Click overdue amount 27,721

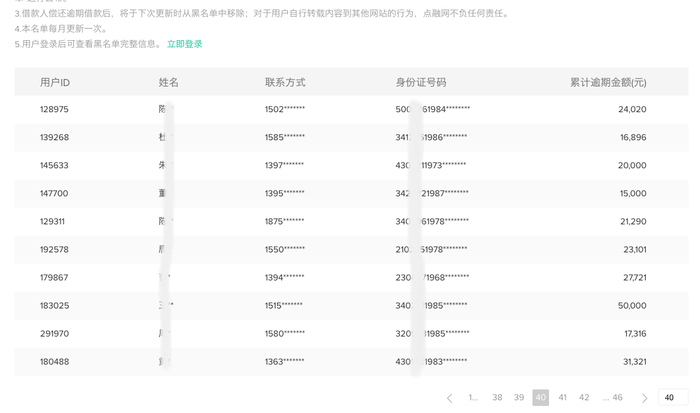635,278
